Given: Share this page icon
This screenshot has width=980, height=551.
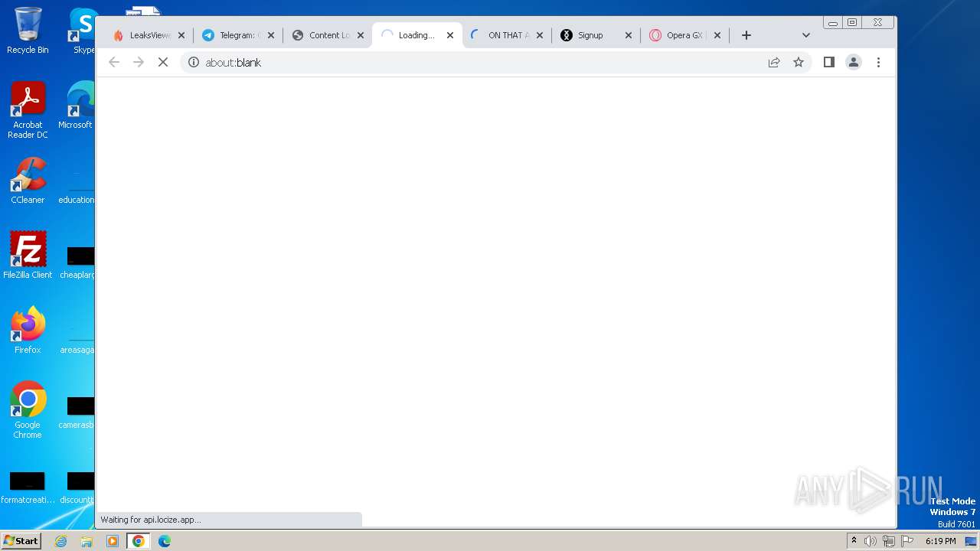Looking at the screenshot, I should coord(774,62).
